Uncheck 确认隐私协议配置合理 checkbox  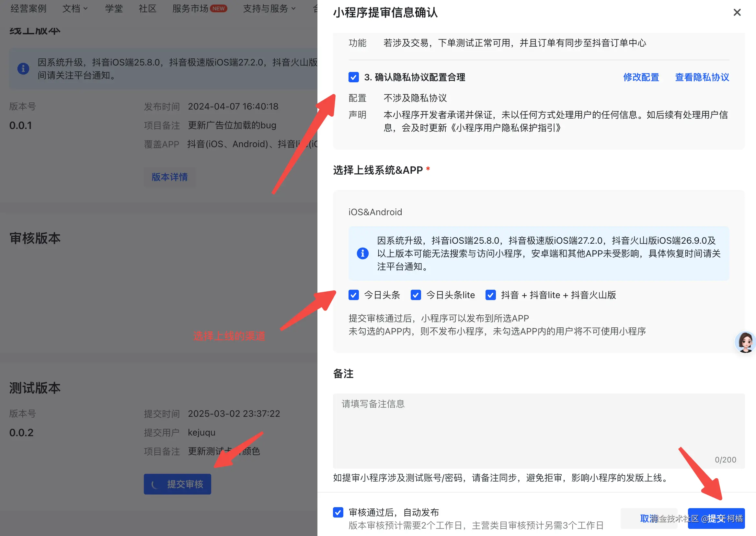[x=354, y=77]
